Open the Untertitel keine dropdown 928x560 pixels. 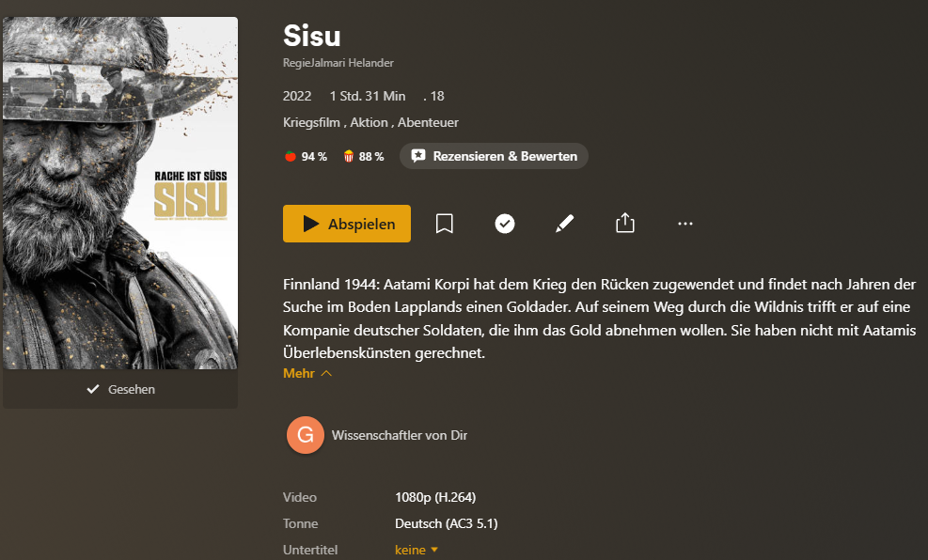[x=417, y=550]
